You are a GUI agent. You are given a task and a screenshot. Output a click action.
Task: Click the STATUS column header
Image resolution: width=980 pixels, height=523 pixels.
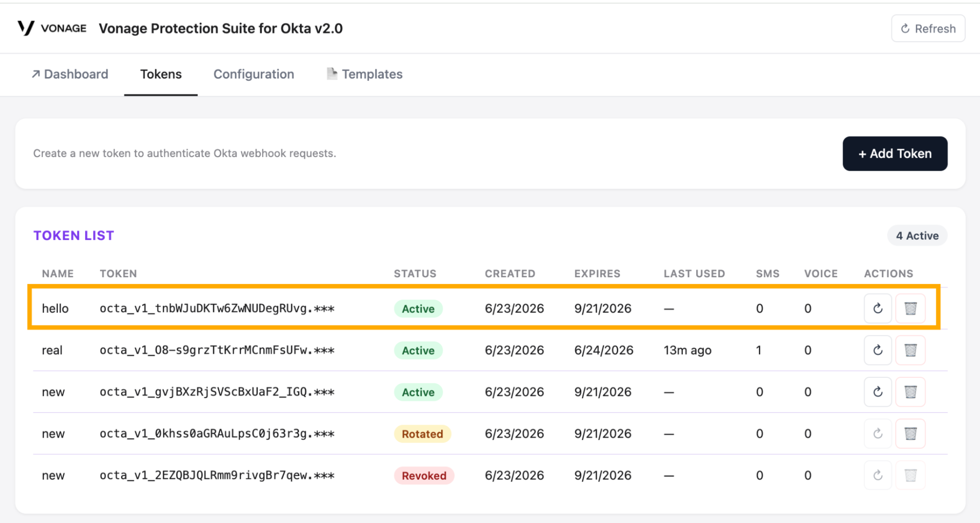[x=415, y=274]
